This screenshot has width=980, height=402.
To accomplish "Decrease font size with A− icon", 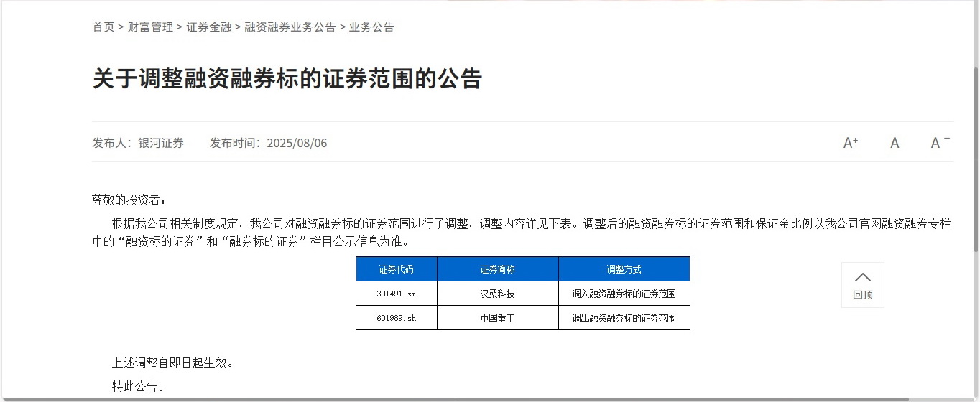I will point(940,143).
